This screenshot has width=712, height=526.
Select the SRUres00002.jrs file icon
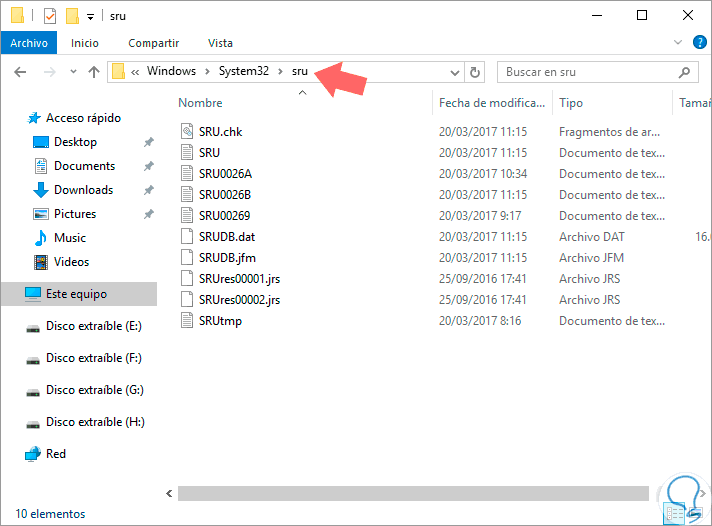click(187, 299)
